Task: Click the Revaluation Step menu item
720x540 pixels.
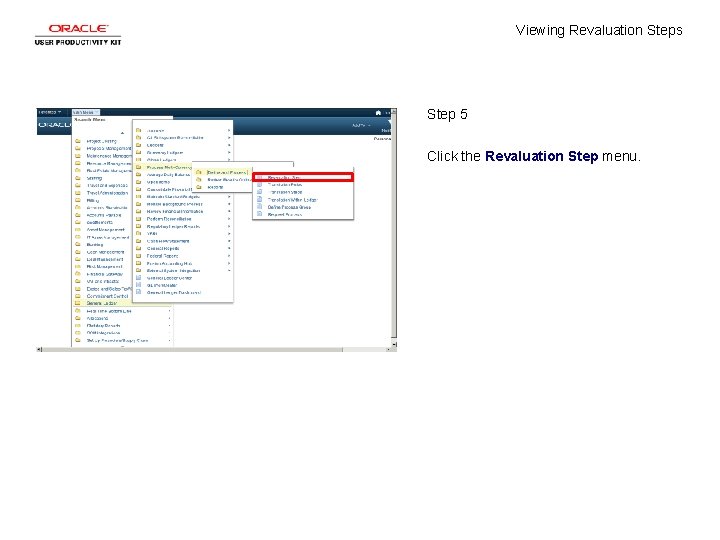Action: (x=303, y=177)
